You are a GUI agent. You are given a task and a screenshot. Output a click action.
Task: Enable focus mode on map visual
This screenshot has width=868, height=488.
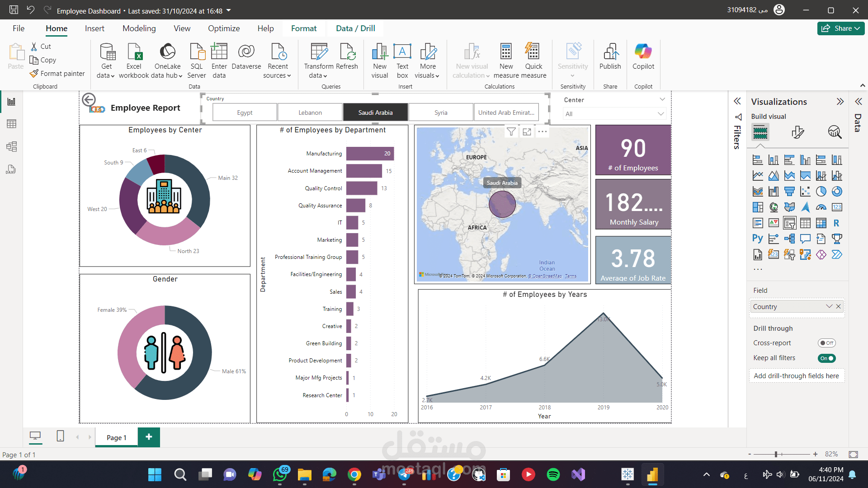(x=527, y=131)
